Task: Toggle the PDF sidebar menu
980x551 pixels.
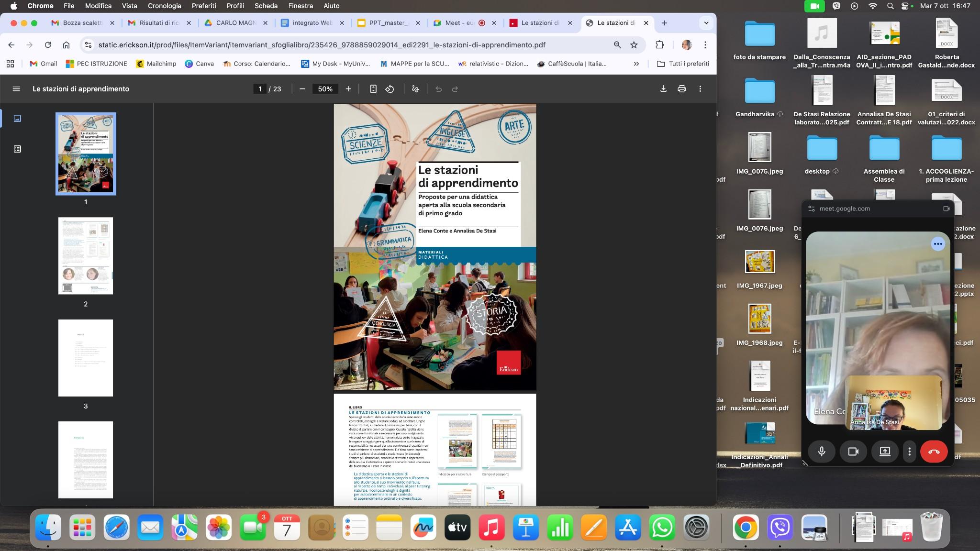Action: click(16, 89)
